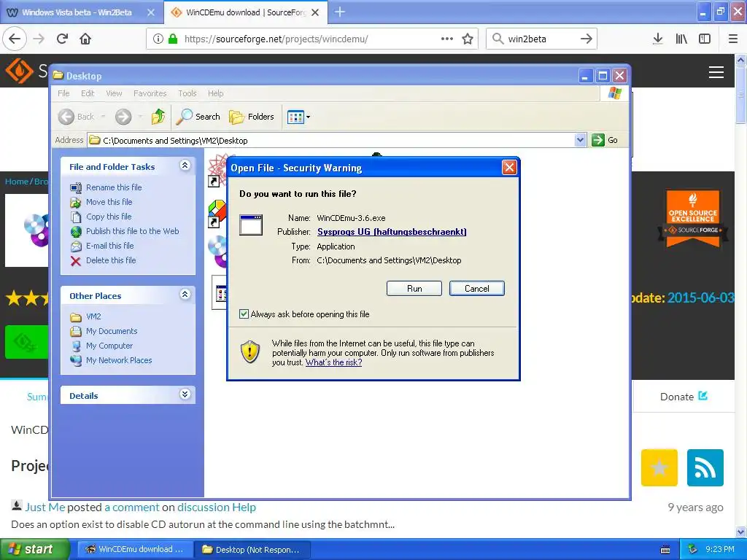Open the Firefox hamburger menu
The height and width of the screenshot is (560, 747).
pos(733,39)
